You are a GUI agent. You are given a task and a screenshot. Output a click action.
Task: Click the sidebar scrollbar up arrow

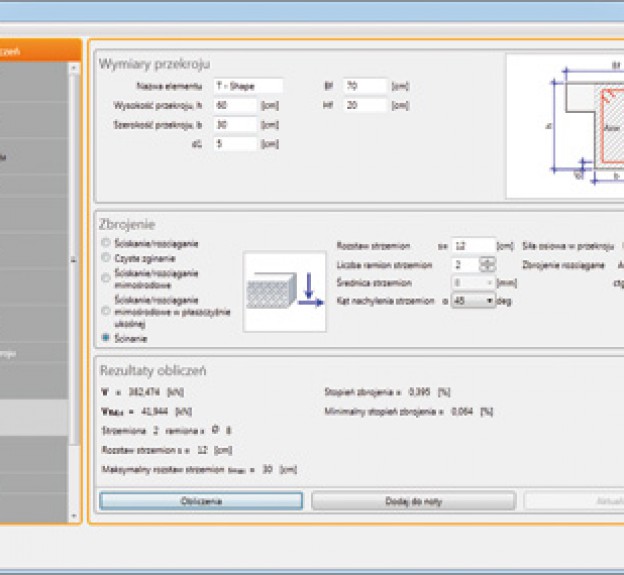(73, 69)
